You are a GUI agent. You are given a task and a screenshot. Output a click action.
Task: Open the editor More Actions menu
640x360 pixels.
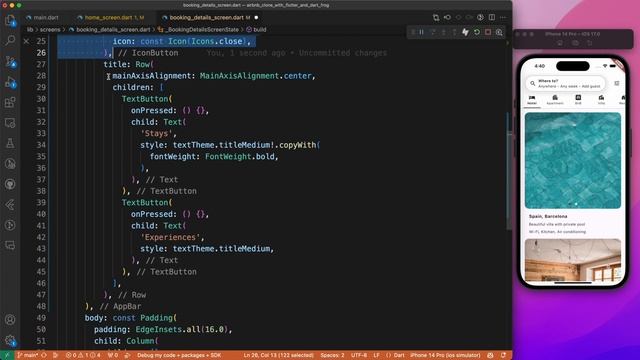click(503, 18)
